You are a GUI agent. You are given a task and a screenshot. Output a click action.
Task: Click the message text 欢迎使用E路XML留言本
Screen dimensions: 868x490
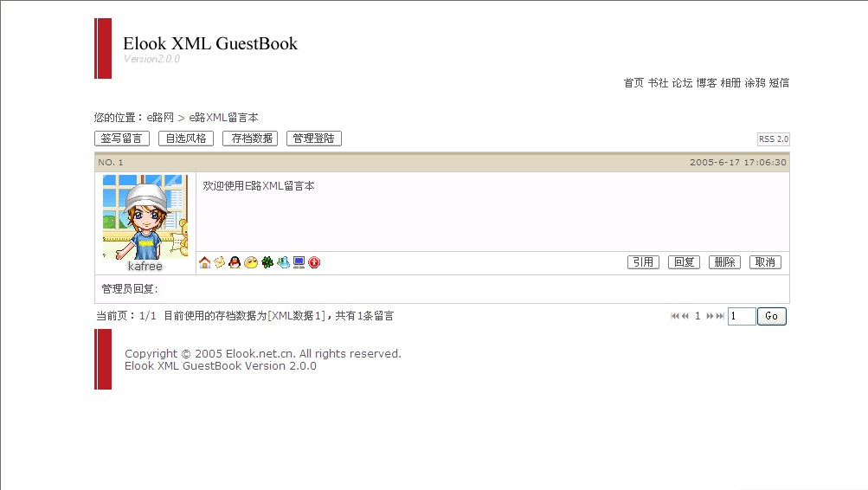(x=259, y=186)
